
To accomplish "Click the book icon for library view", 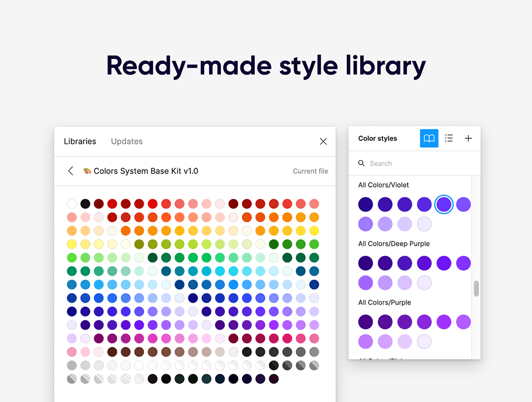I will tap(429, 138).
